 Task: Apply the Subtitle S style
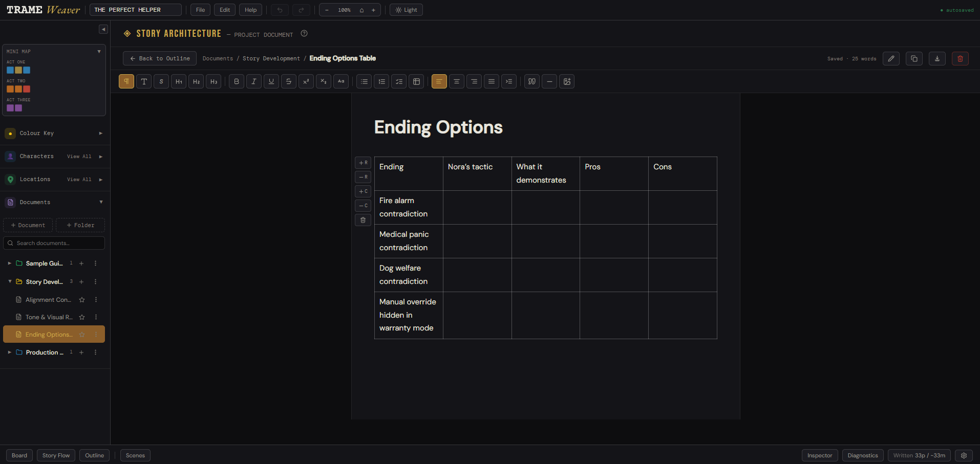click(x=161, y=81)
